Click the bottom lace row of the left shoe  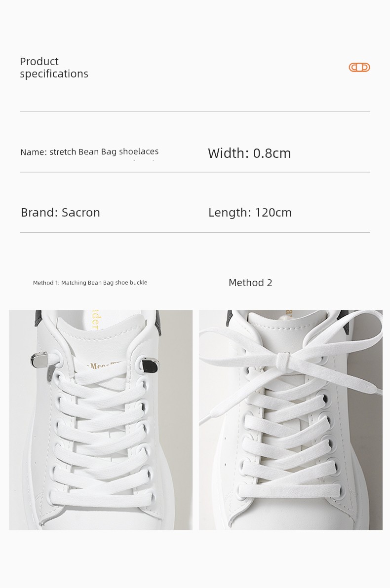pos(102,499)
